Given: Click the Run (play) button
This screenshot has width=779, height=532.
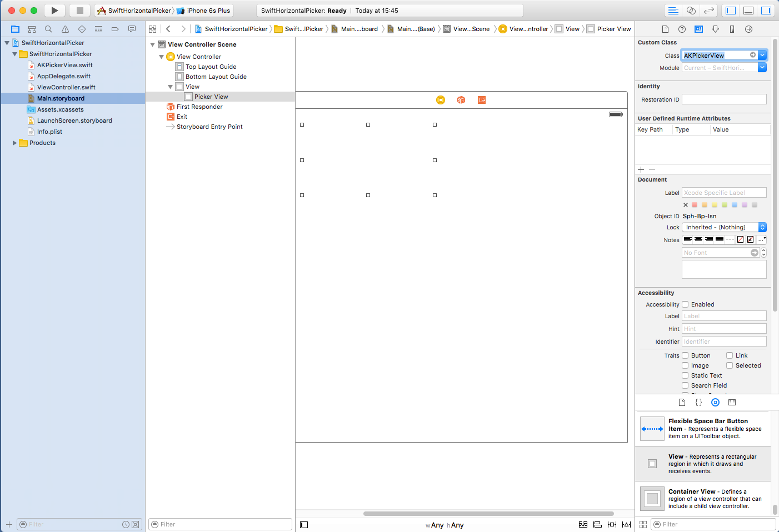Looking at the screenshot, I should (x=54, y=11).
